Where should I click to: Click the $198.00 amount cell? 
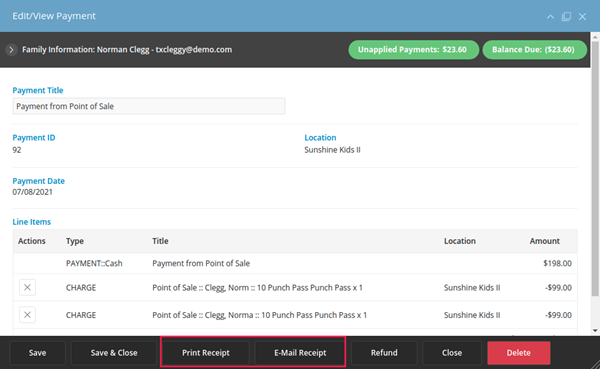point(557,263)
